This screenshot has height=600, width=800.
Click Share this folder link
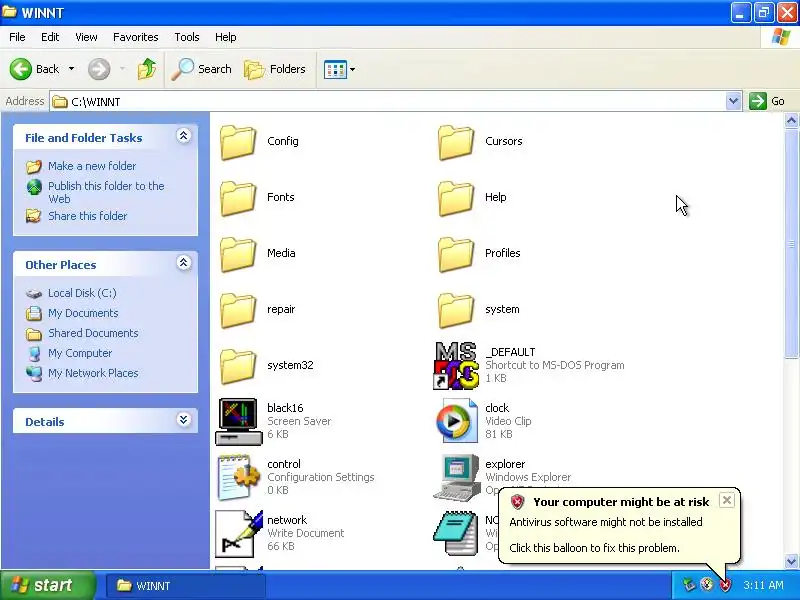[x=87, y=216]
